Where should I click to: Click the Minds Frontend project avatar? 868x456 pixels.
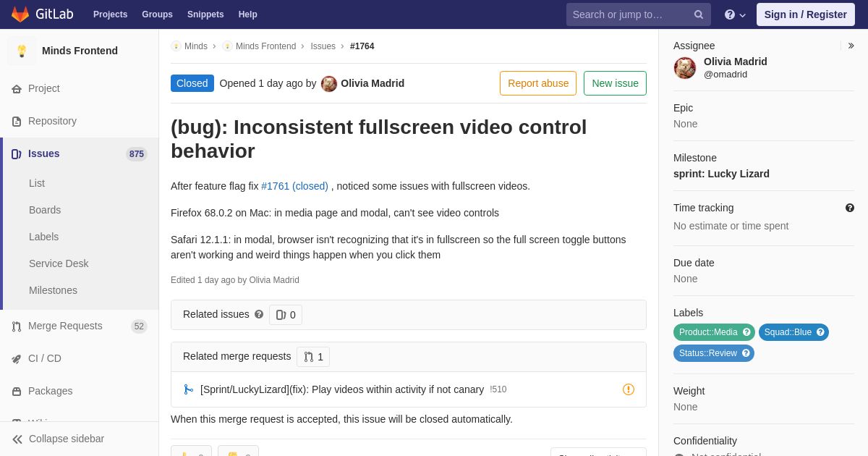[x=22, y=51]
